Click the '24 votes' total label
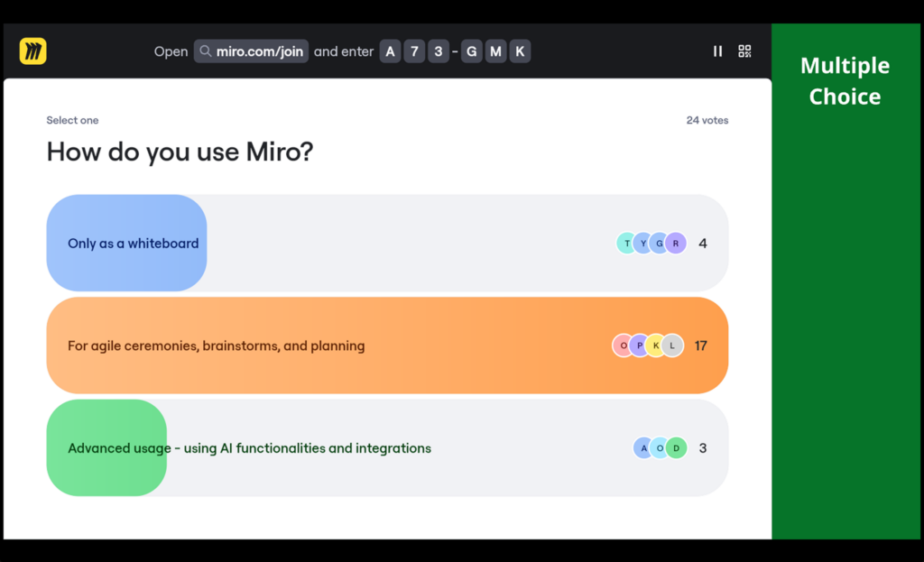The width and height of the screenshot is (924, 562). (707, 120)
